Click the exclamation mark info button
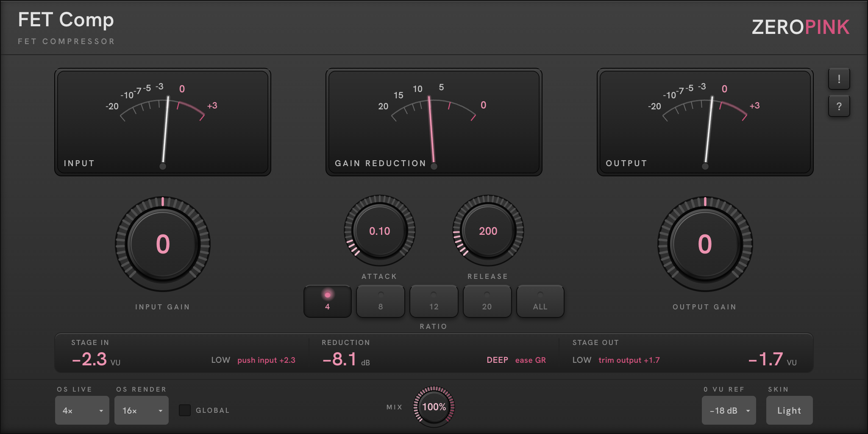Image resolution: width=868 pixels, height=434 pixels. point(839,79)
